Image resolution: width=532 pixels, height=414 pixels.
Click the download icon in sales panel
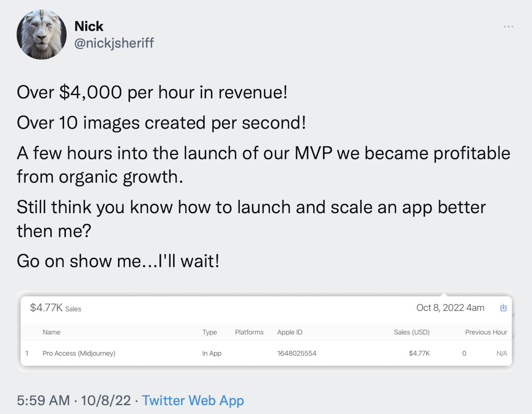click(503, 308)
